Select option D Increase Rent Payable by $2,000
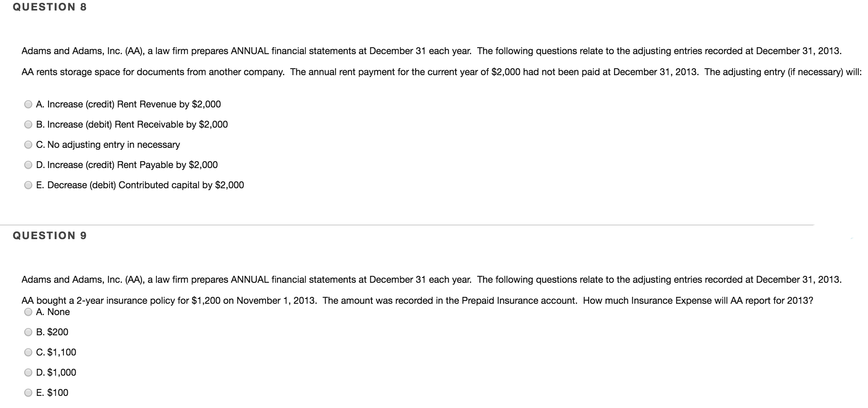The width and height of the screenshot is (868, 408). coord(28,165)
